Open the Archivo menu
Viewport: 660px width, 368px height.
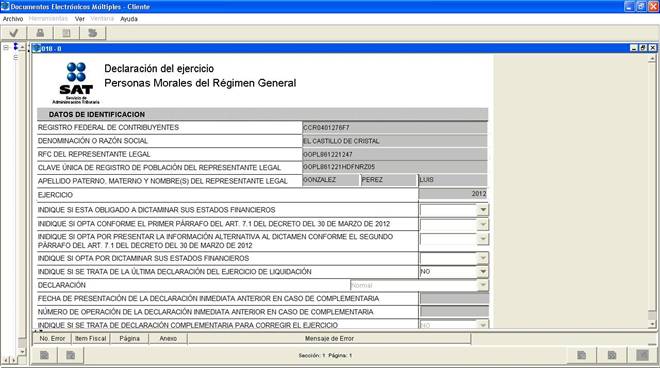[x=13, y=19]
